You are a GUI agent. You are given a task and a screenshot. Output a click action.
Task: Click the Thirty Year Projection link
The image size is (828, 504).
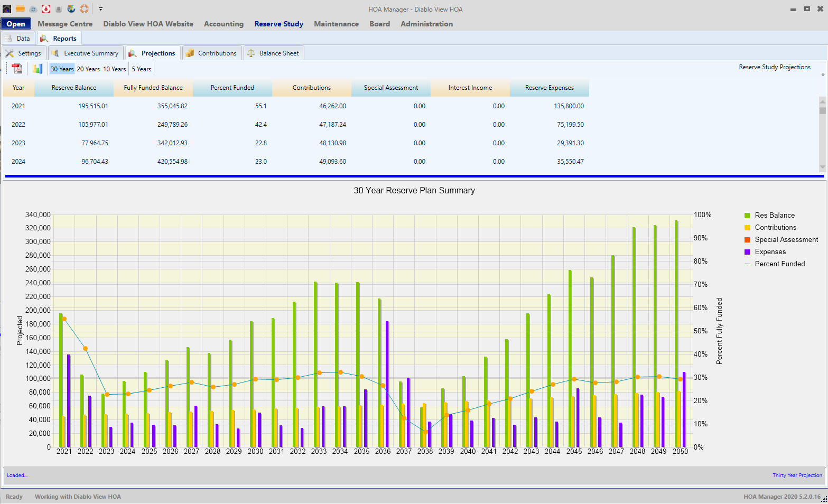(x=797, y=475)
